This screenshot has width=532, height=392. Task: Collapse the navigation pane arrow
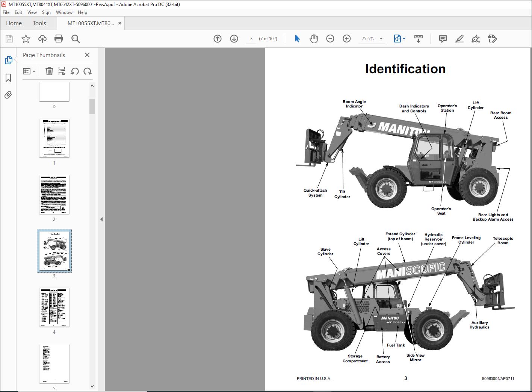pyautogui.click(x=101, y=219)
